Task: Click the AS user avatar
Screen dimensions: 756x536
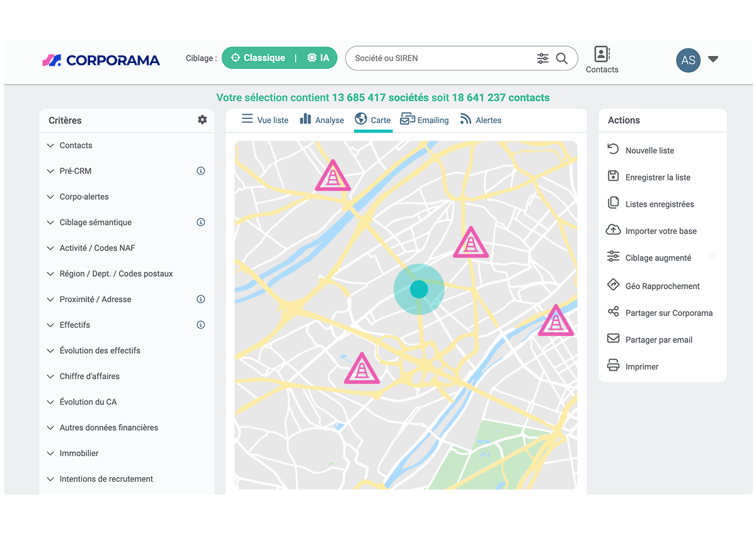Action: pos(688,60)
